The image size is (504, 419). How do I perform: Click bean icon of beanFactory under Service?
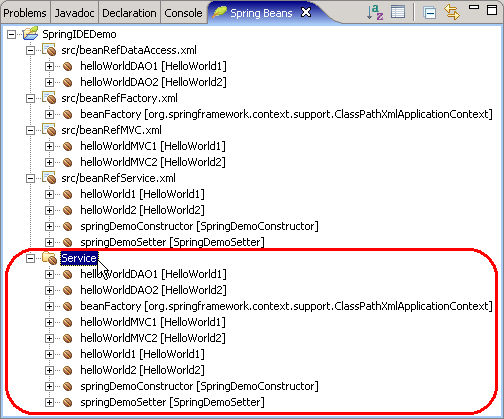(68, 306)
